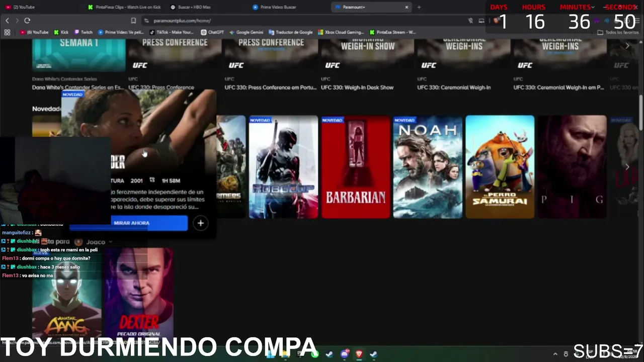
Task: Open the ChatGPT bookmark
Action: click(x=212, y=32)
